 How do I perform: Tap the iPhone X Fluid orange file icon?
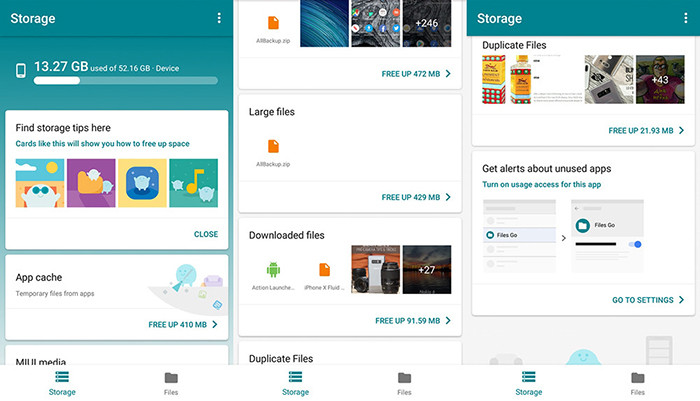(324, 270)
